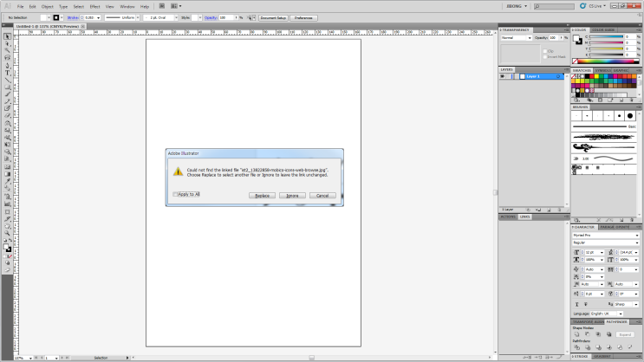Click the Exclude shape mode icon in Pathfinder
The height and width of the screenshot is (362, 644).
[608, 334]
